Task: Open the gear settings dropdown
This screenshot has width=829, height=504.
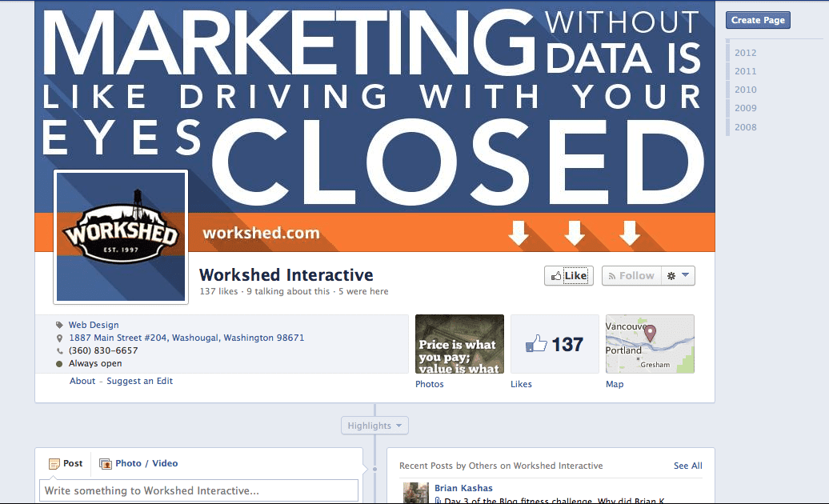Action: click(x=678, y=276)
